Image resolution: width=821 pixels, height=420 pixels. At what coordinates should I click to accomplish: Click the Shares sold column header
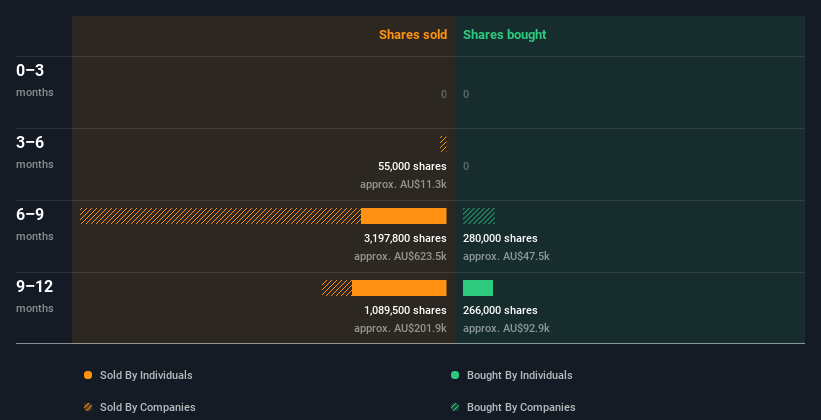tap(413, 35)
